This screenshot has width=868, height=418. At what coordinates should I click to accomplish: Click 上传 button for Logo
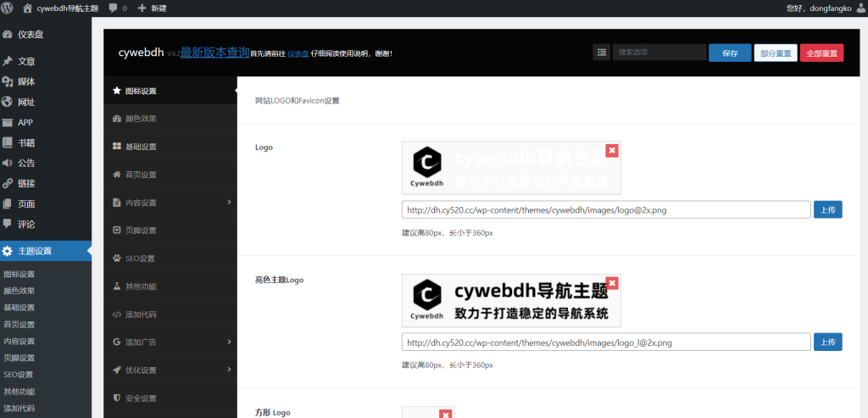point(827,209)
